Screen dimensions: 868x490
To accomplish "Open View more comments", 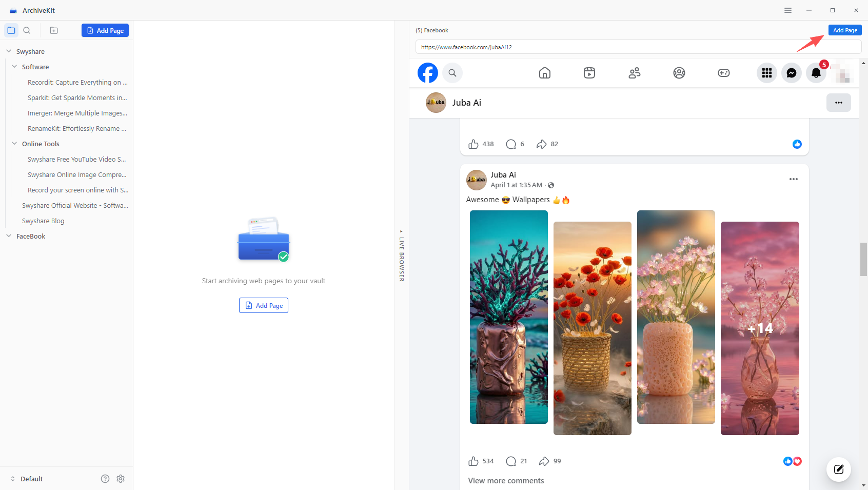I will pyautogui.click(x=505, y=480).
